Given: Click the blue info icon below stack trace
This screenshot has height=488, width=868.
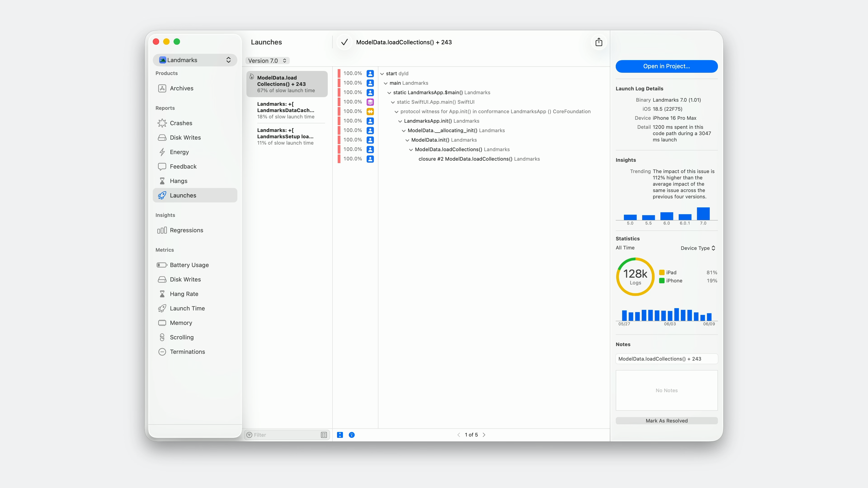Looking at the screenshot, I should pyautogui.click(x=351, y=435).
